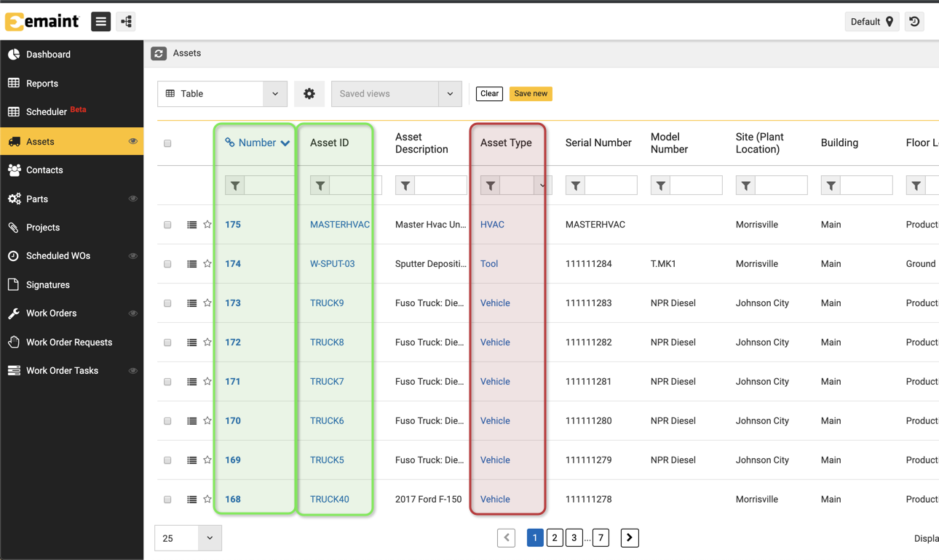Open the MASTERHVAC asset link
Screen dimensions: 939x560
(x=339, y=224)
